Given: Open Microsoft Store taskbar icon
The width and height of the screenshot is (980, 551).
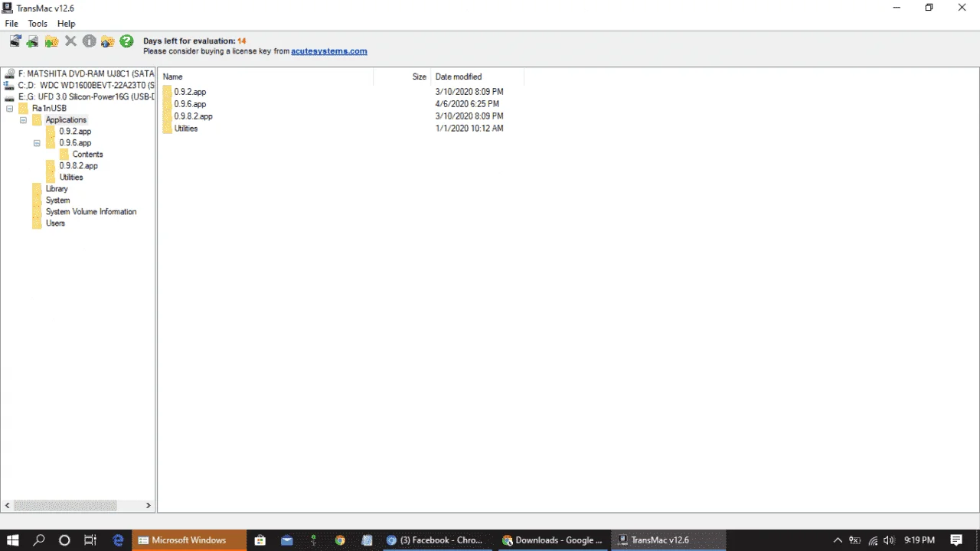Looking at the screenshot, I should click(260, 540).
